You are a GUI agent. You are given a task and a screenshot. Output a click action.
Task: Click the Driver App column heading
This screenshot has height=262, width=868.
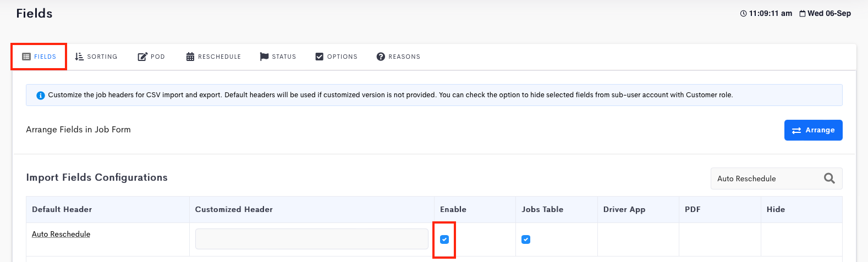tap(624, 209)
